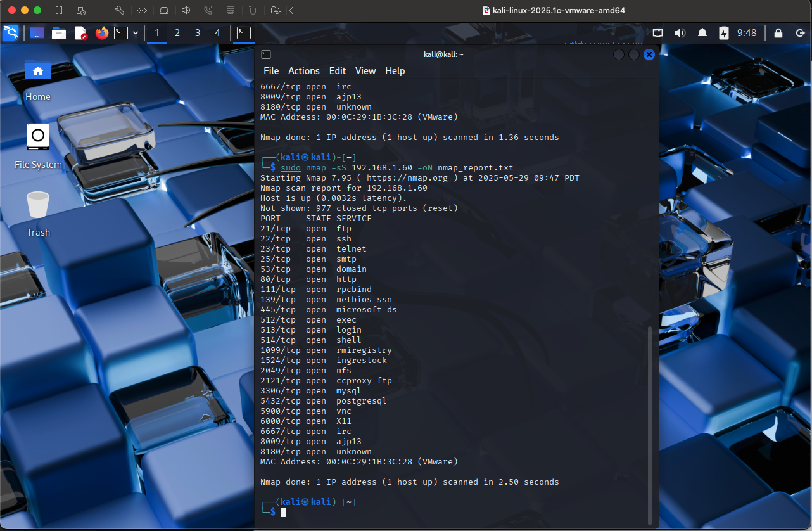Click the notifications bell icon
The height and width of the screenshot is (531, 812).
(x=702, y=33)
